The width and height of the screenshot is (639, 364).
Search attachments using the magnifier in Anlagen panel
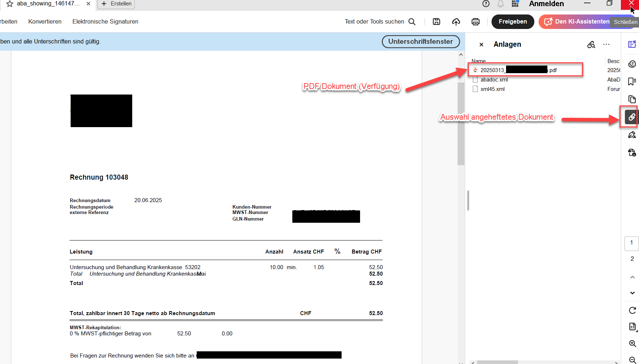tap(591, 44)
